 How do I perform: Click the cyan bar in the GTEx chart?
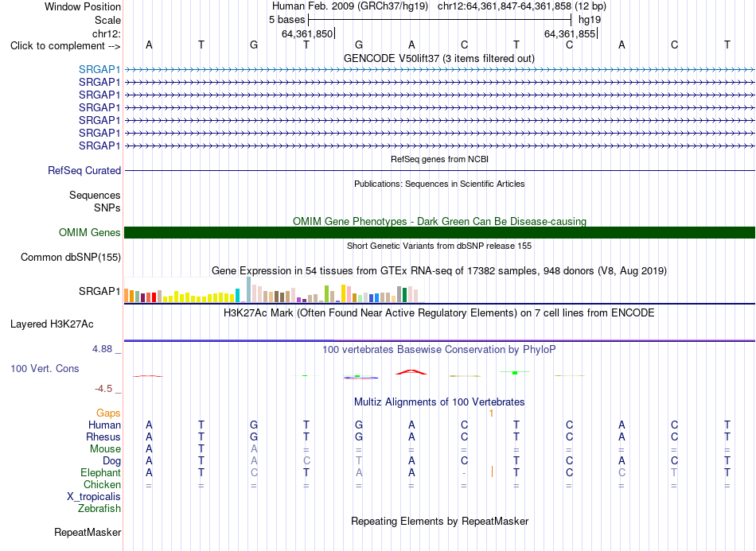(238, 295)
